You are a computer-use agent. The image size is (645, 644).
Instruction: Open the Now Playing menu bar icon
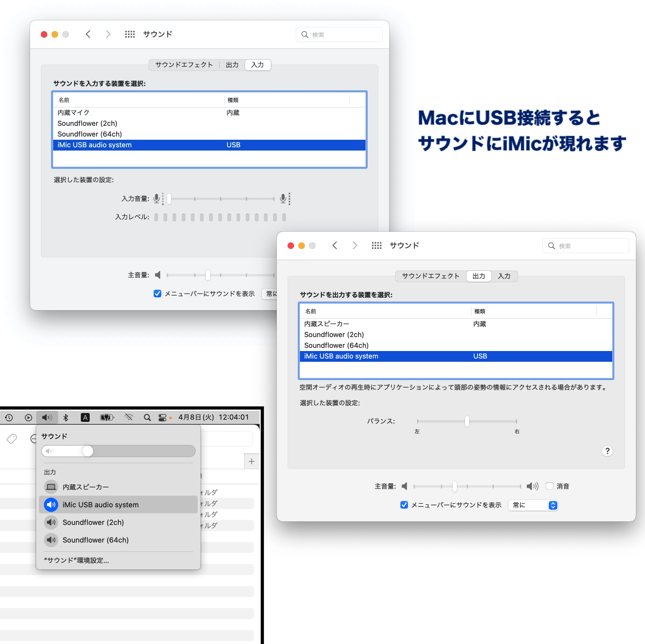[x=28, y=417]
